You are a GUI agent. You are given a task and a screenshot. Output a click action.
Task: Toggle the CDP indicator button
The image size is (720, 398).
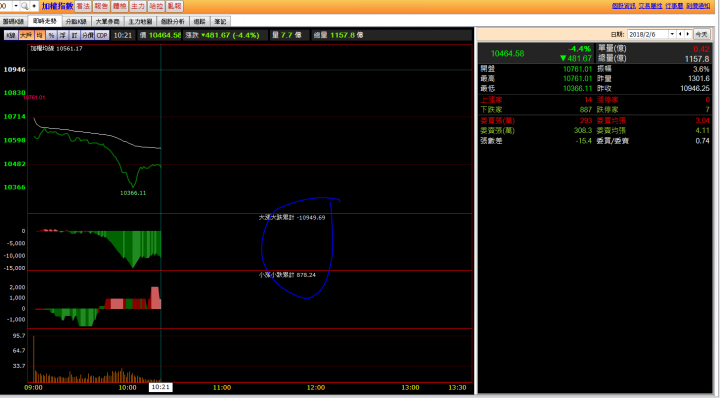click(102, 35)
